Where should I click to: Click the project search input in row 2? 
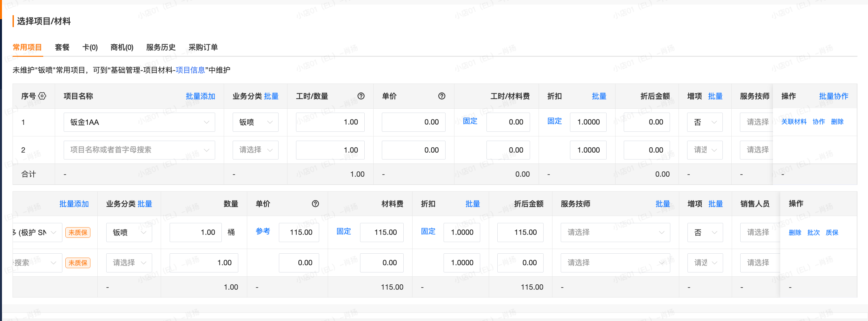(135, 150)
